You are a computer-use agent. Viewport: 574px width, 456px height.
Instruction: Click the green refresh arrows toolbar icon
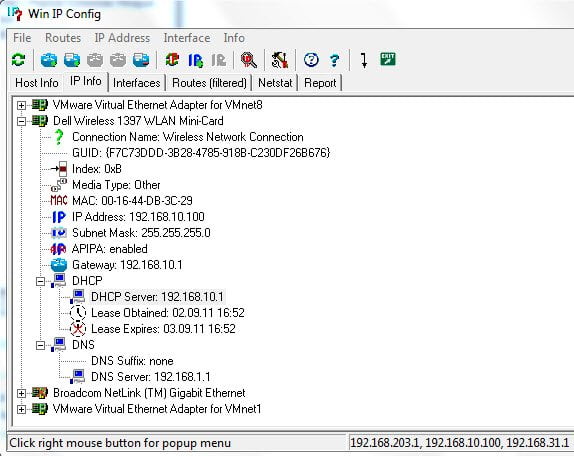[x=18, y=60]
